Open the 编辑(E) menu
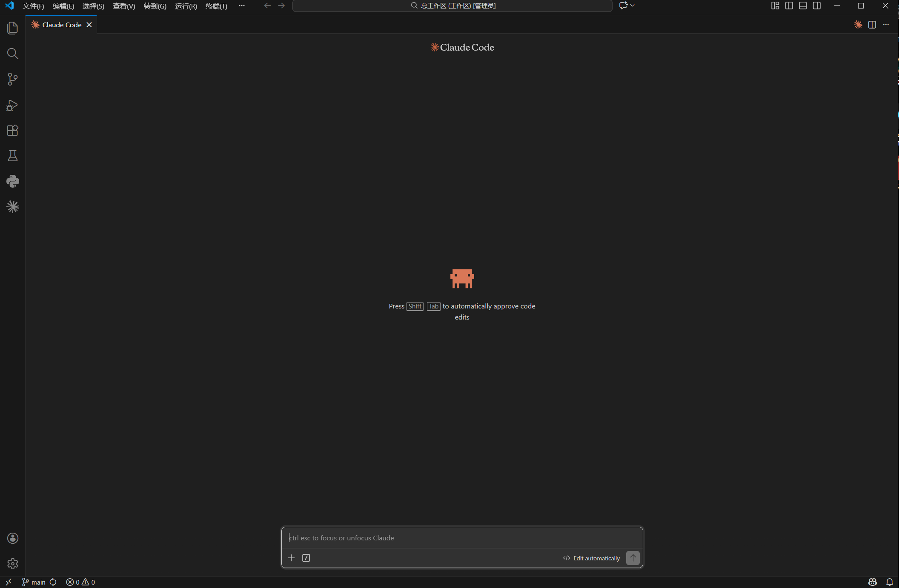Viewport: 899px width, 588px height. point(63,6)
